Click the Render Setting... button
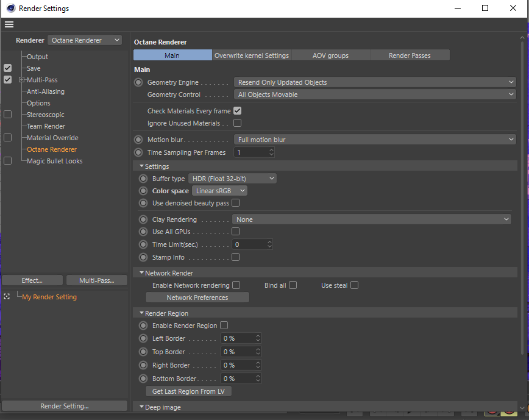The width and height of the screenshot is (529, 420). 65,406
